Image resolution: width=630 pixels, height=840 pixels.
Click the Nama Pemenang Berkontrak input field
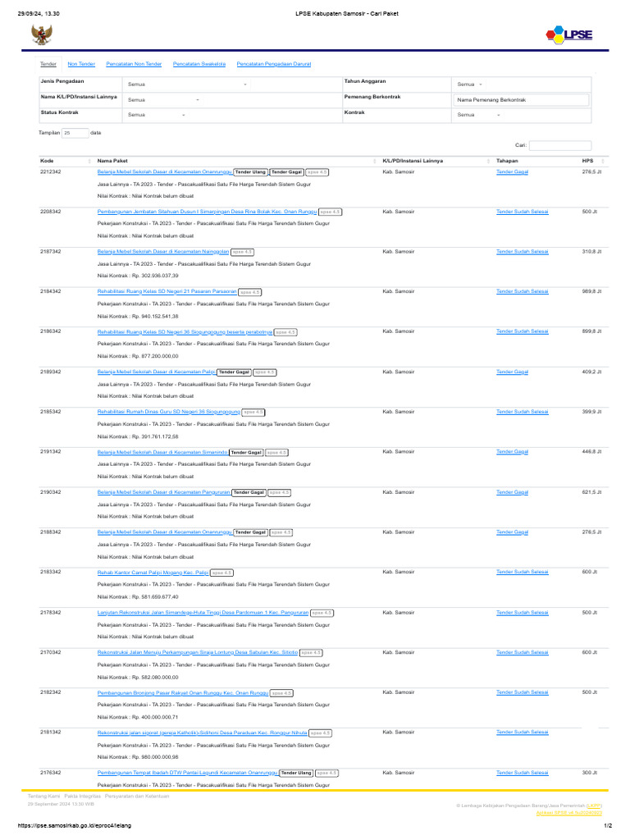click(x=523, y=100)
